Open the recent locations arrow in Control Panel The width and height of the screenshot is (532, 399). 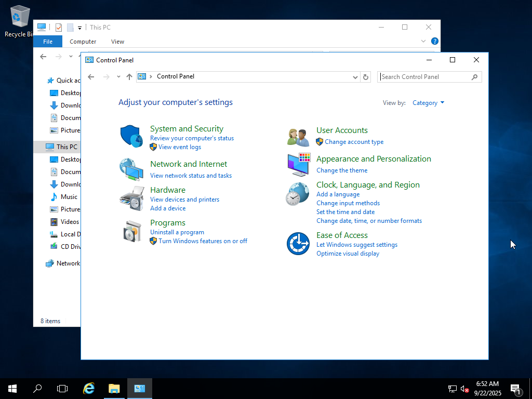pos(118,77)
